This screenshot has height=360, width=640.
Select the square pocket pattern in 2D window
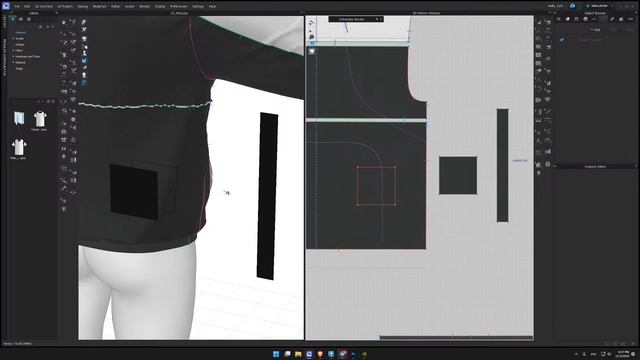click(x=458, y=176)
